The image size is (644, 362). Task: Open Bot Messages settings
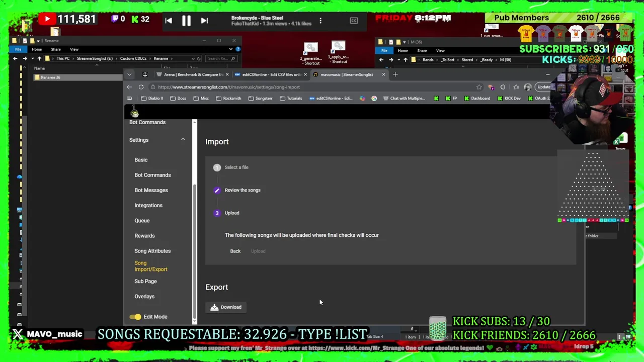coord(151,190)
